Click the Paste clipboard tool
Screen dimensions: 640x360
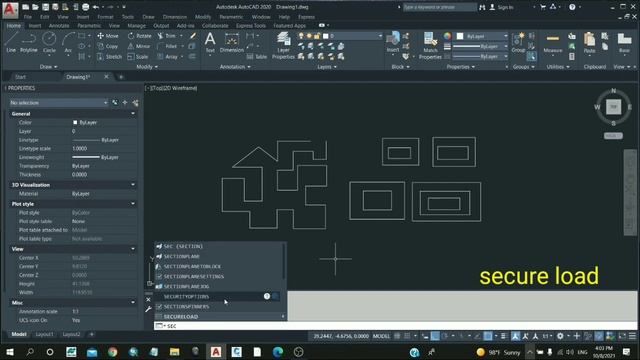[x=589, y=42]
